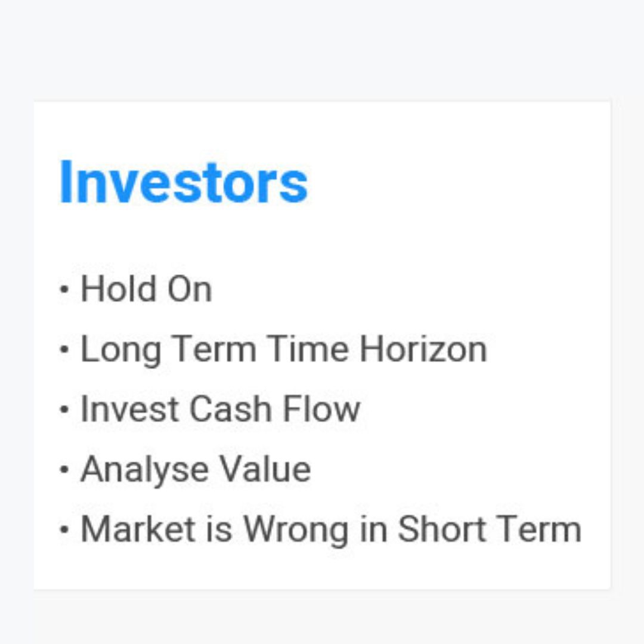Click the bullet dot before Invest Cash Flow
Image resolution: width=644 pixels, height=644 pixels.
click(64, 410)
